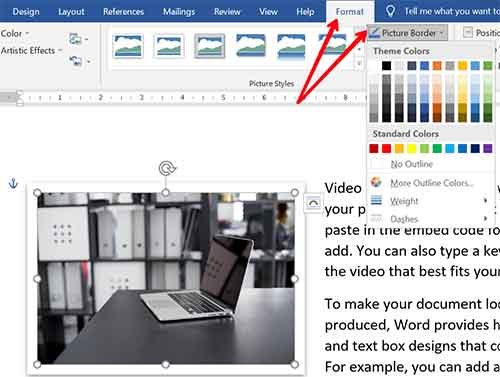Click the horizontal ruler indent marker
This screenshot has width=500, height=377.
tap(20, 98)
